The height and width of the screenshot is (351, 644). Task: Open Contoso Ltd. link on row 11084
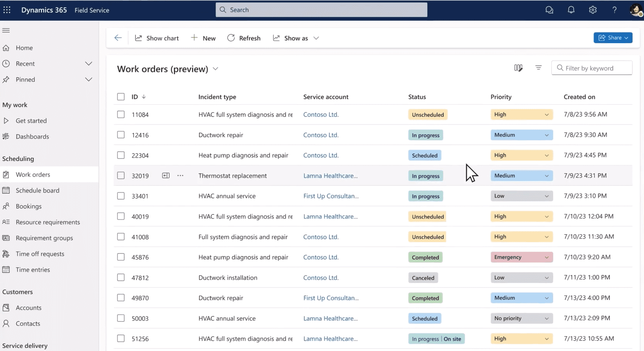click(x=321, y=115)
